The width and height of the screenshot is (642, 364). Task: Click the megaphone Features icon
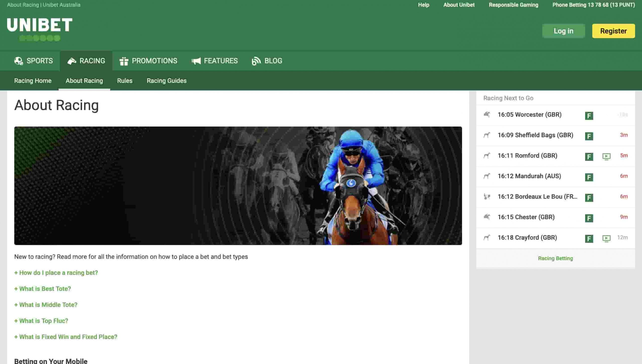[x=196, y=61]
